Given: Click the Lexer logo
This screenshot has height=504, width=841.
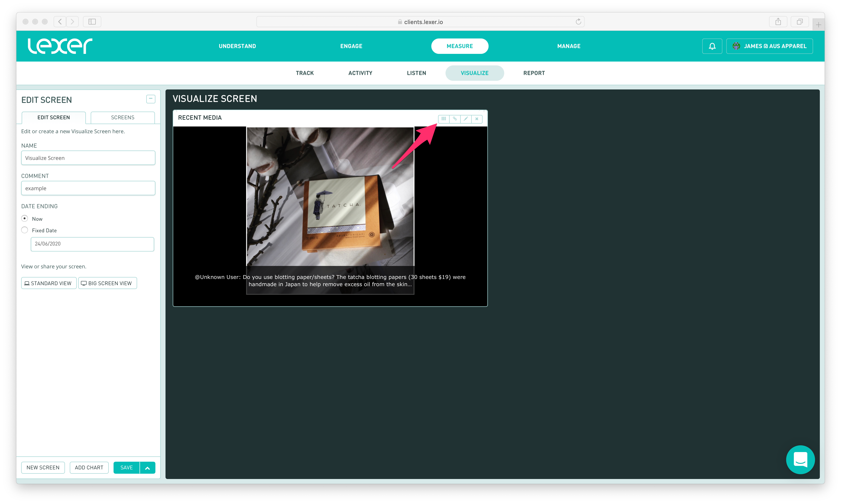Looking at the screenshot, I should (x=60, y=46).
